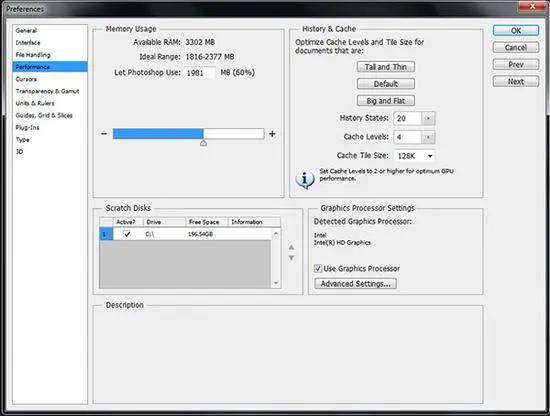Click the memory usage slider handle
The image size is (550, 416).
click(x=203, y=143)
